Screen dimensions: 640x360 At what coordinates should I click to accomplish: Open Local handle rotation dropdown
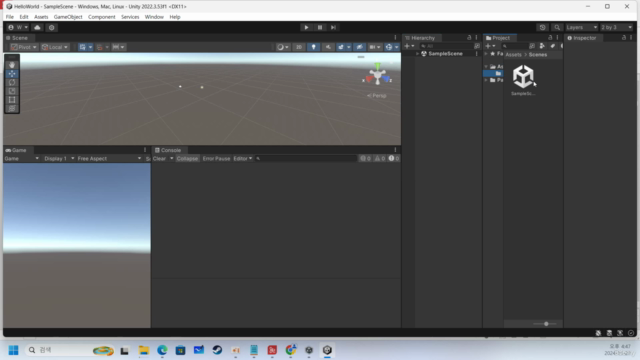pyautogui.click(x=55, y=47)
